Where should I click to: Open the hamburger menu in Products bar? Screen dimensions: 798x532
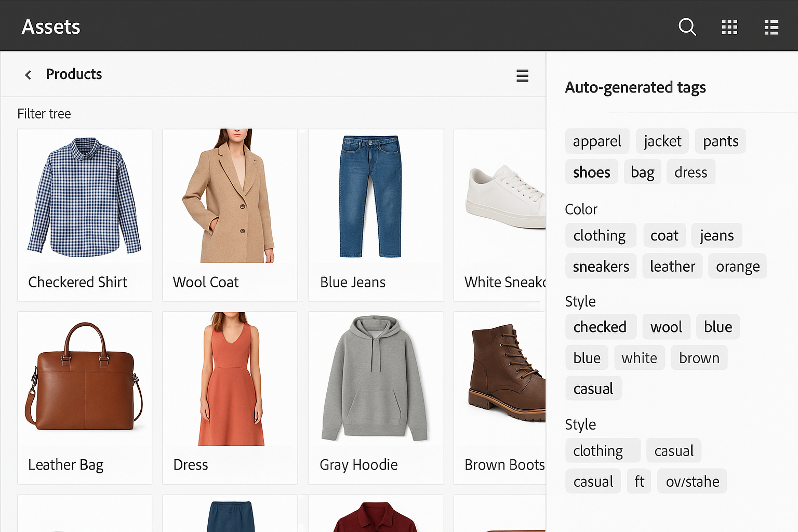tap(522, 76)
